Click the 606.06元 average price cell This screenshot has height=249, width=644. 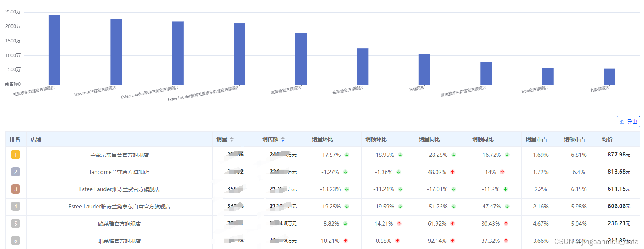click(619, 206)
